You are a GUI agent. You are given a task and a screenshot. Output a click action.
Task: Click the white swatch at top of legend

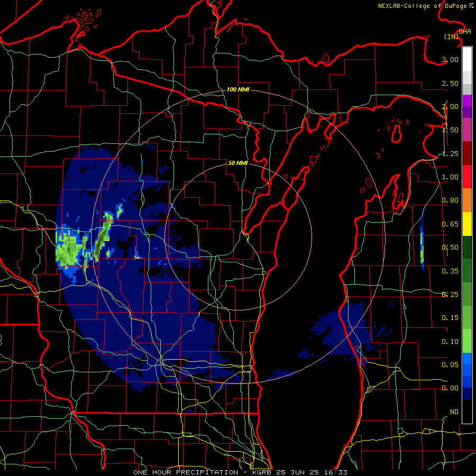467,59
